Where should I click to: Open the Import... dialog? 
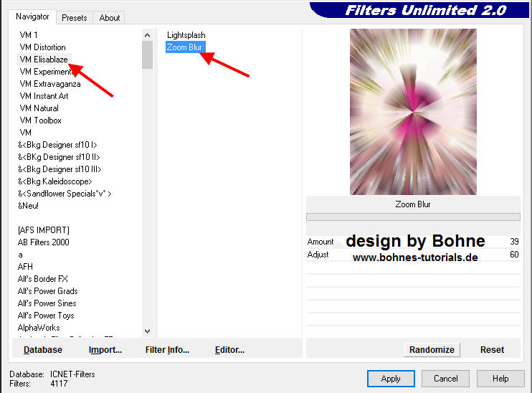click(105, 350)
